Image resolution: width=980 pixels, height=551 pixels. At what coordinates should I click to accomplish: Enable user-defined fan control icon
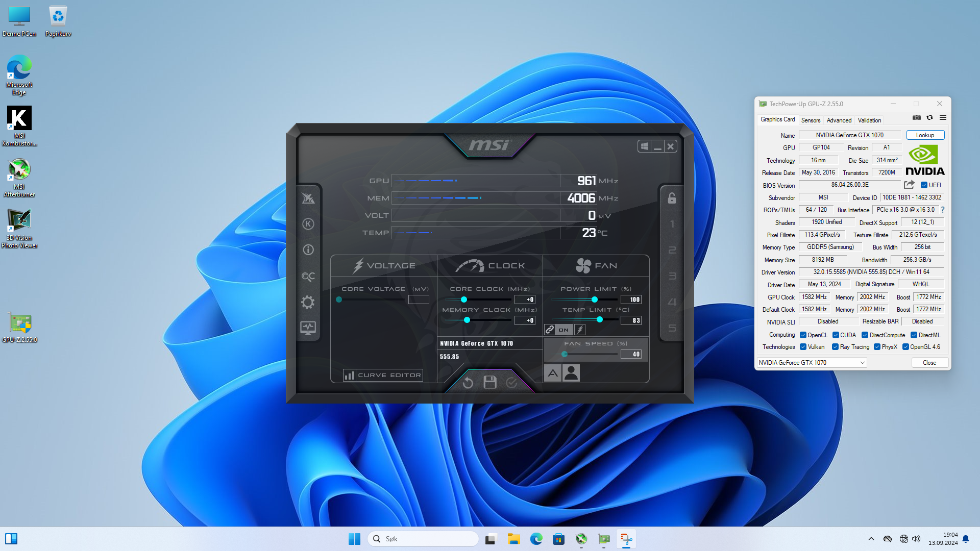[571, 373]
